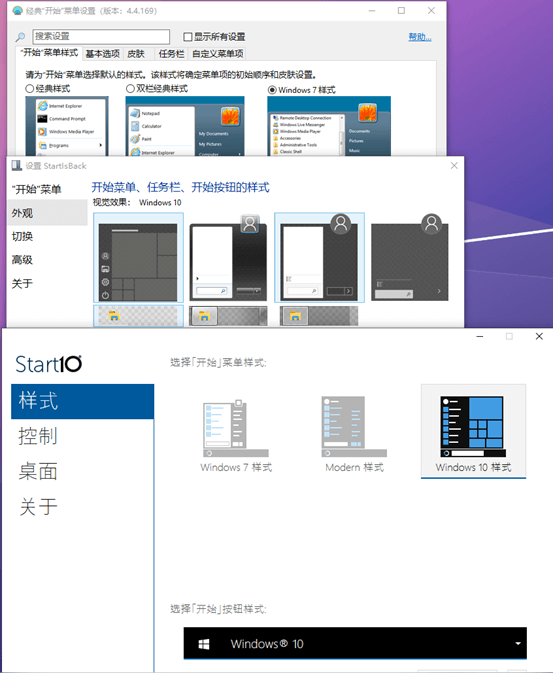Pick the second taskbar style in StartIsBack
Screen dimensions: 553x673
[x=228, y=316]
